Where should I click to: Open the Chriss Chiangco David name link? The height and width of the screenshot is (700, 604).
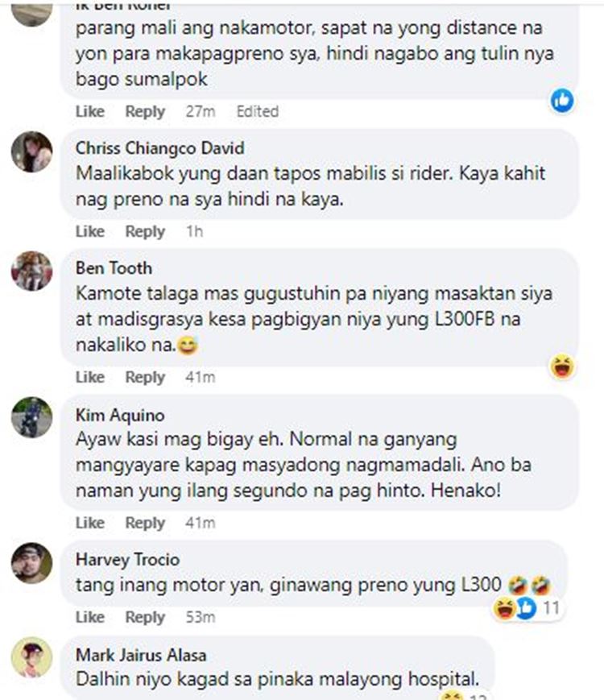click(x=159, y=148)
